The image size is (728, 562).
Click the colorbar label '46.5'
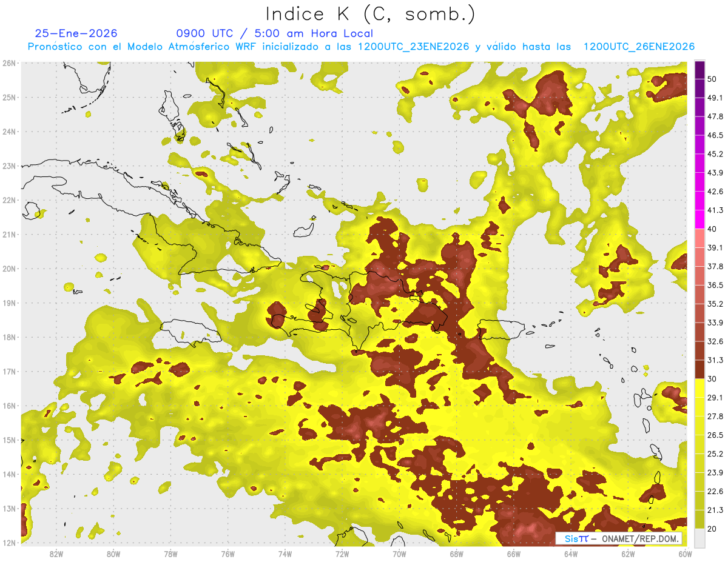[716, 135]
